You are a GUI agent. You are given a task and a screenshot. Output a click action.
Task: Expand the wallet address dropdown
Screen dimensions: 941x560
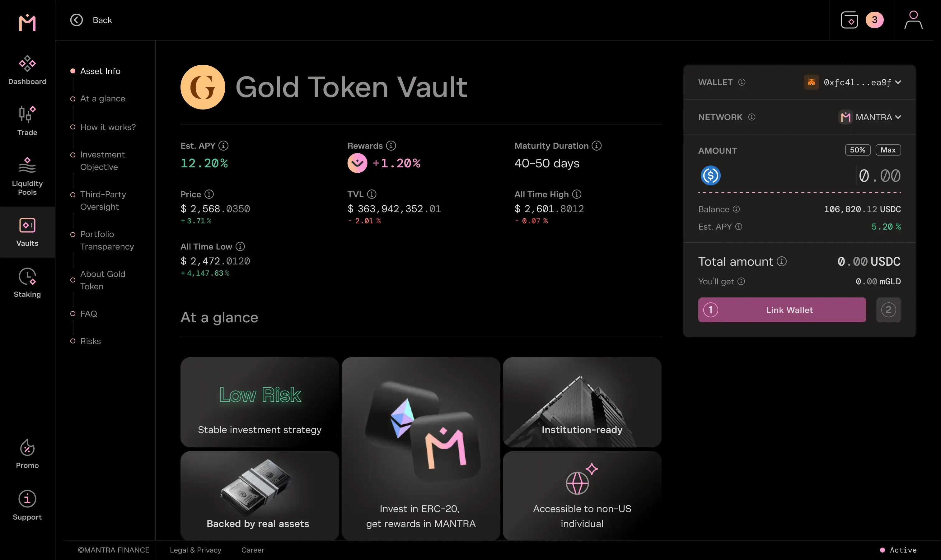point(898,82)
